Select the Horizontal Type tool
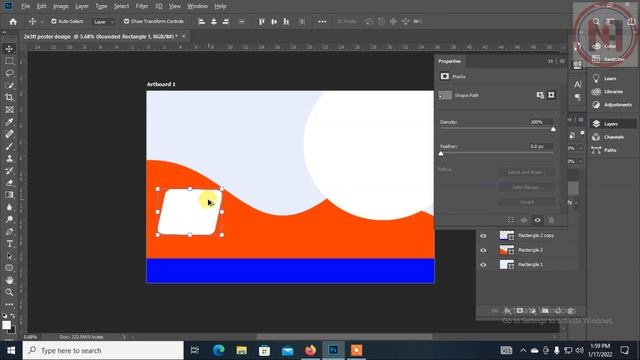The width and height of the screenshot is (640, 360). click(x=9, y=244)
